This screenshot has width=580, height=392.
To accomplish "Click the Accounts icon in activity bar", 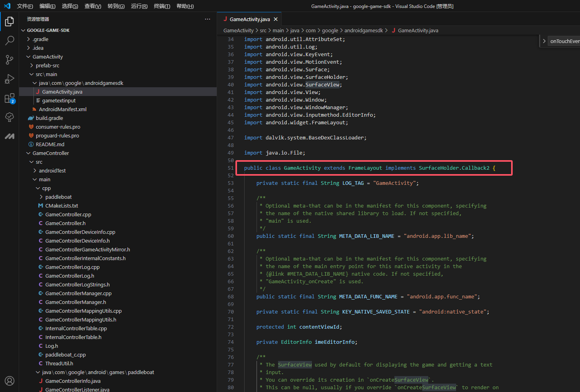I will [10, 381].
